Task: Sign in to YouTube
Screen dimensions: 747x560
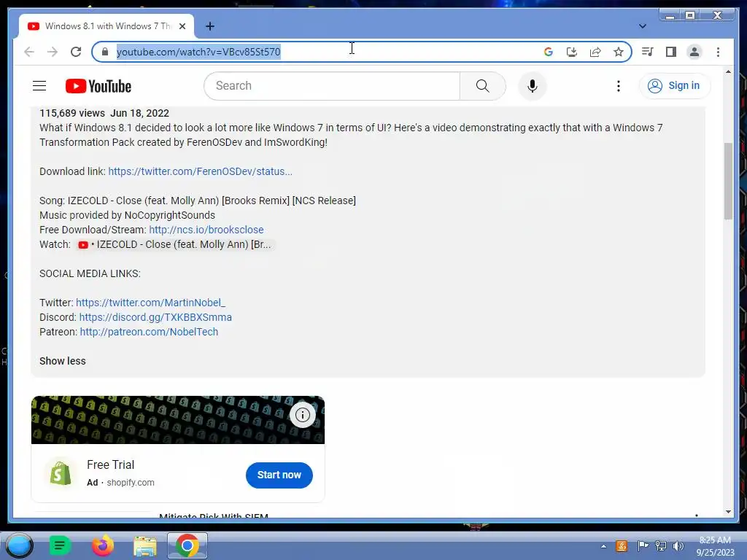Action: [x=675, y=86]
